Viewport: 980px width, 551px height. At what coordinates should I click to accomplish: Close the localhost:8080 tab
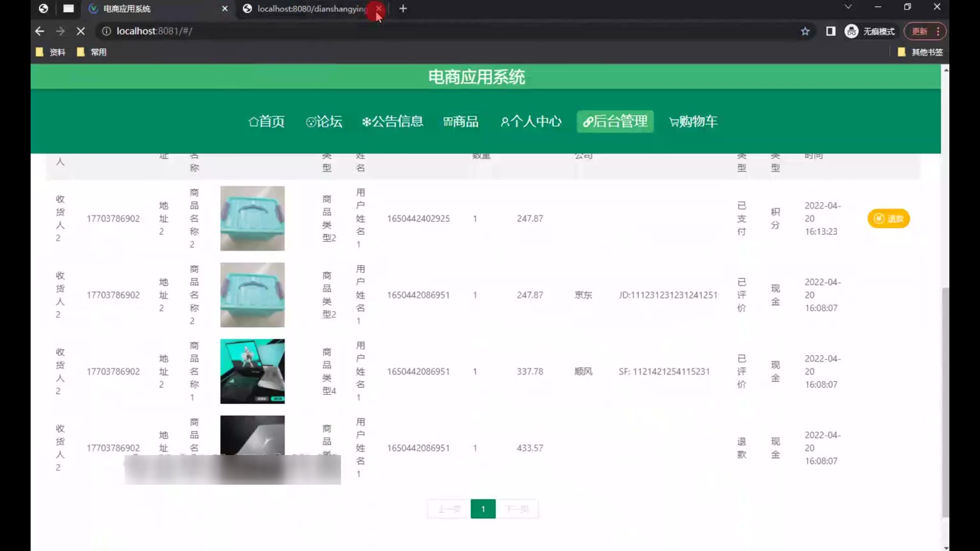pos(378,9)
